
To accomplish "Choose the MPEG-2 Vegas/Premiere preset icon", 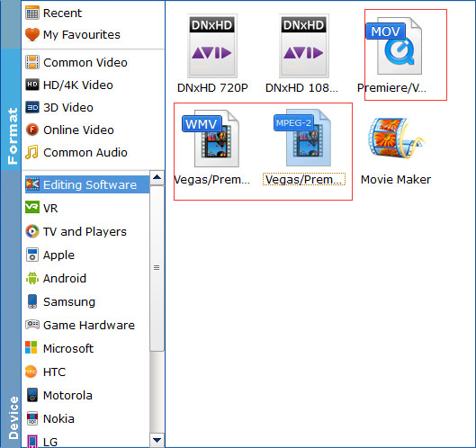I will (x=302, y=138).
